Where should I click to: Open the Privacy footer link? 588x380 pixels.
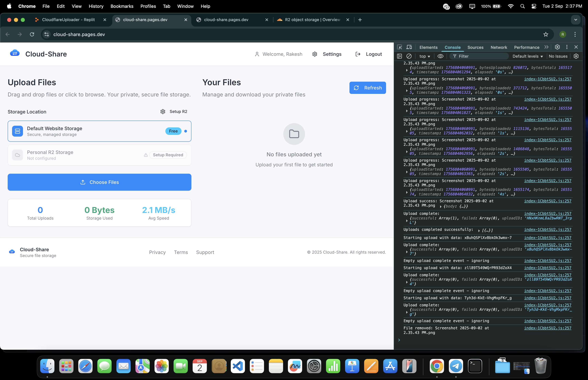point(157,252)
